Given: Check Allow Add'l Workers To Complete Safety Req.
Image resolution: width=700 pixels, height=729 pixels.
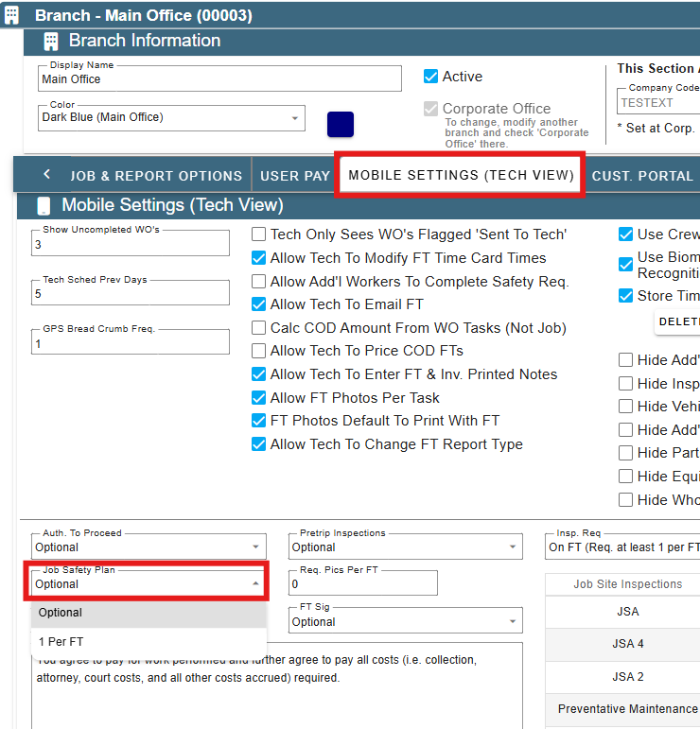Looking at the screenshot, I should pyautogui.click(x=258, y=281).
